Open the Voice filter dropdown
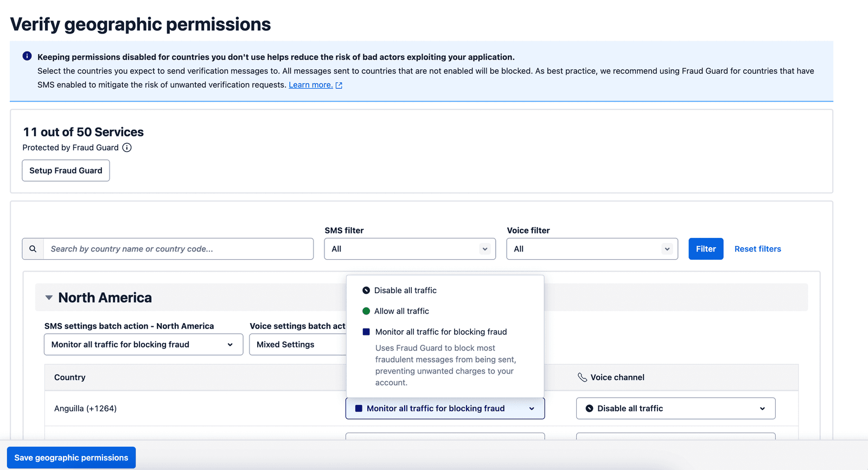Screen dimensions: 868x470 coord(592,249)
